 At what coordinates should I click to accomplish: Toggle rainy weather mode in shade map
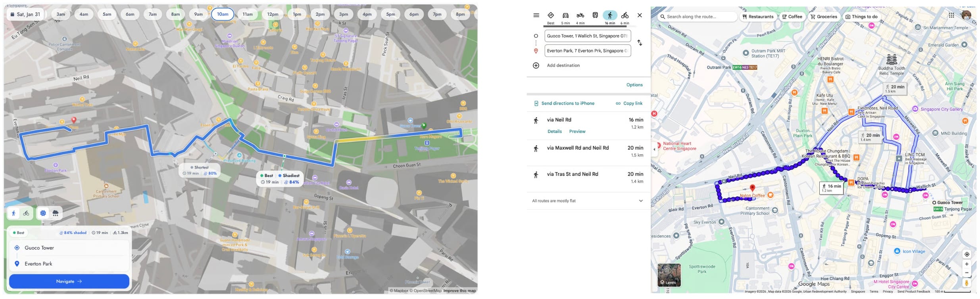pyautogui.click(x=56, y=213)
